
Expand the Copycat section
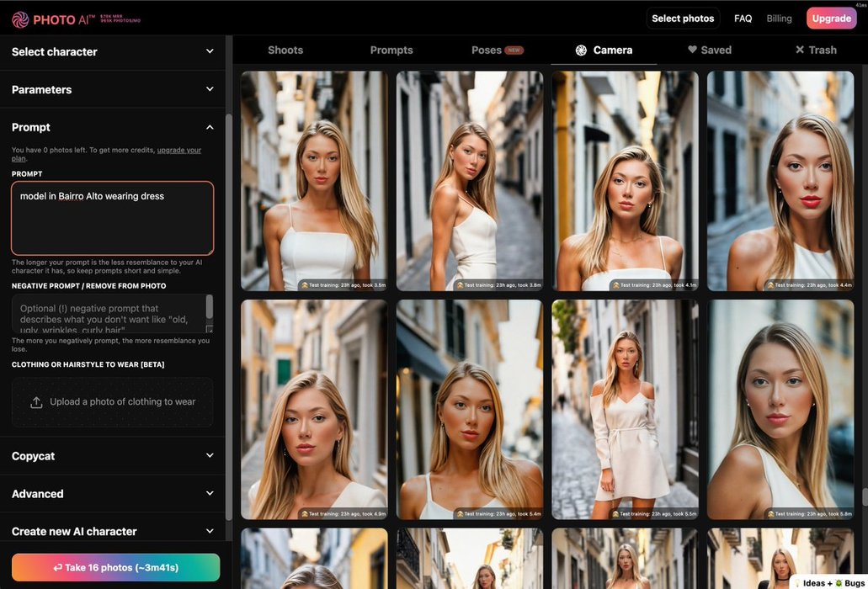click(112, 456)
